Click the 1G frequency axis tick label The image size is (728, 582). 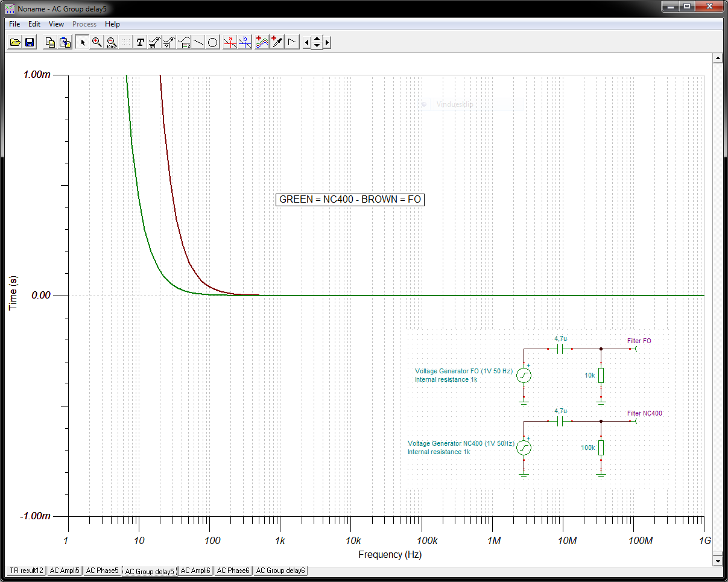pyautogui.click(x=705, y=540)
